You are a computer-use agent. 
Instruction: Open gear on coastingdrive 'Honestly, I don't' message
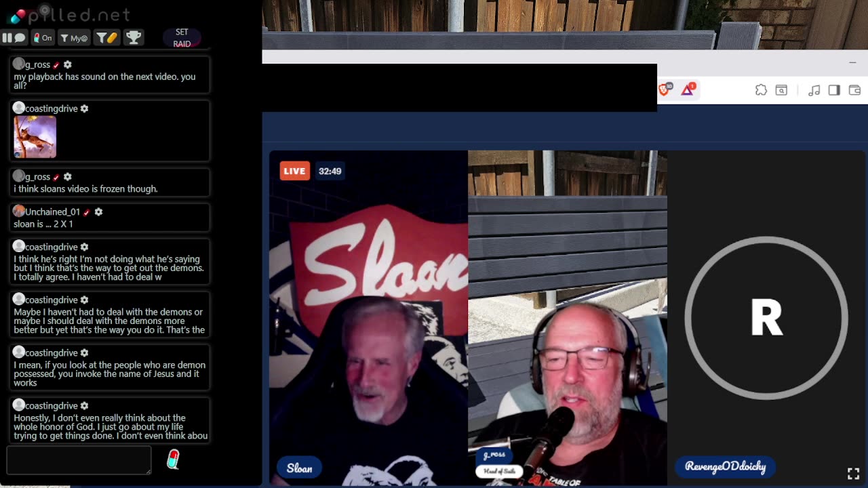[x=84, y=406]
